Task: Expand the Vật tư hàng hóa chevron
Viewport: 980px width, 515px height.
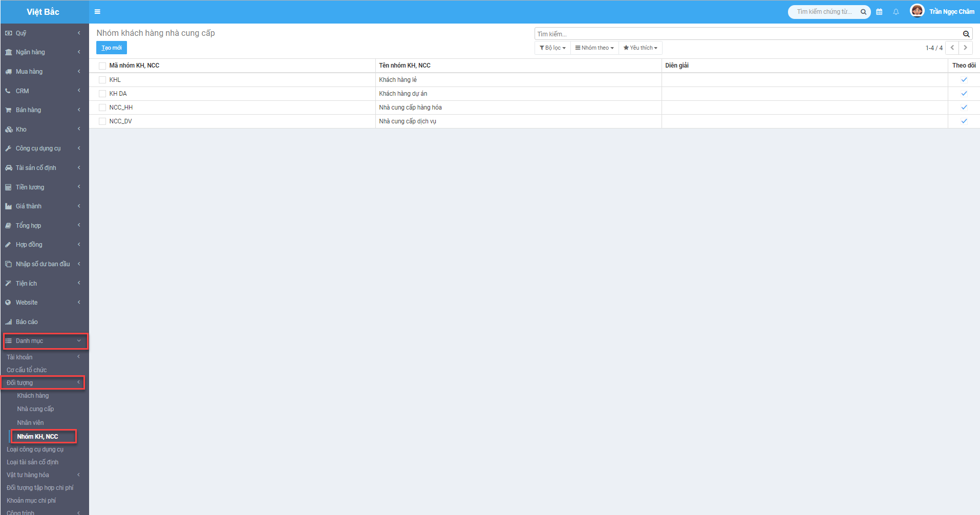Action: pos(78,475)
